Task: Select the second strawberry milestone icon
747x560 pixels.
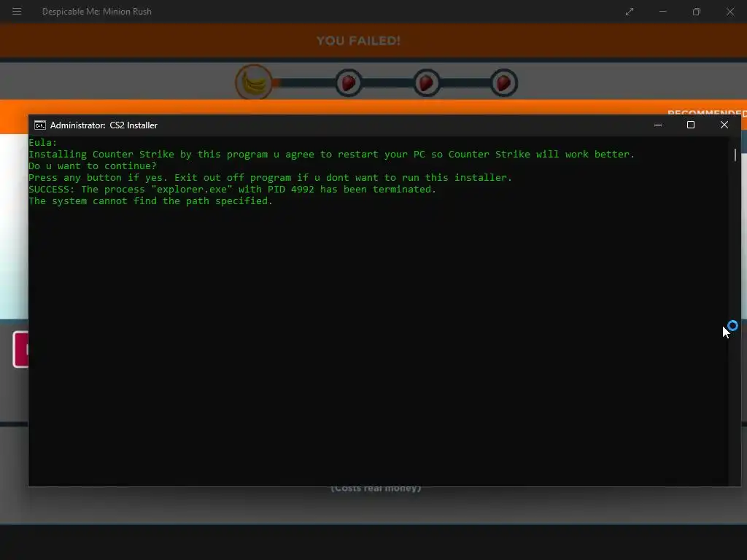Action: (x=426, y=83)
